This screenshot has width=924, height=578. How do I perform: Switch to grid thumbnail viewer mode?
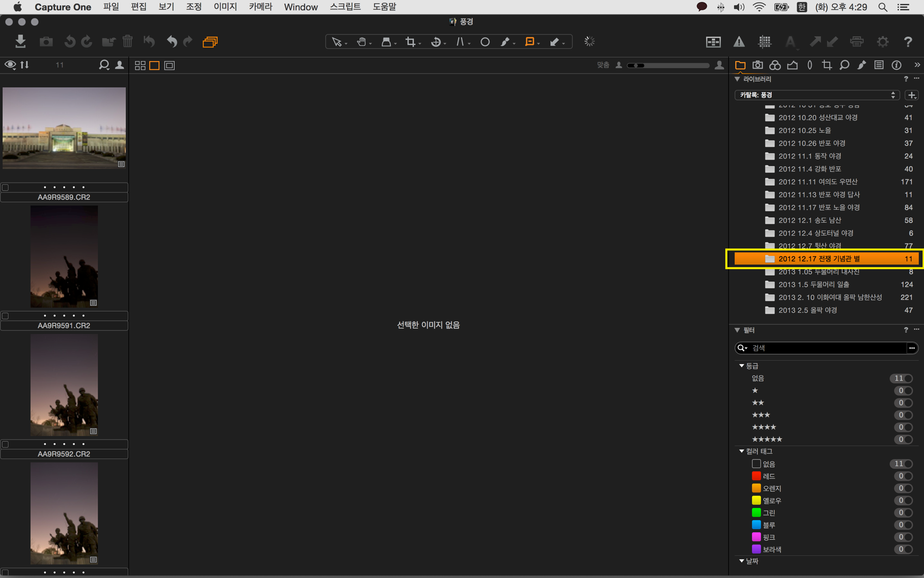[140, 66]
